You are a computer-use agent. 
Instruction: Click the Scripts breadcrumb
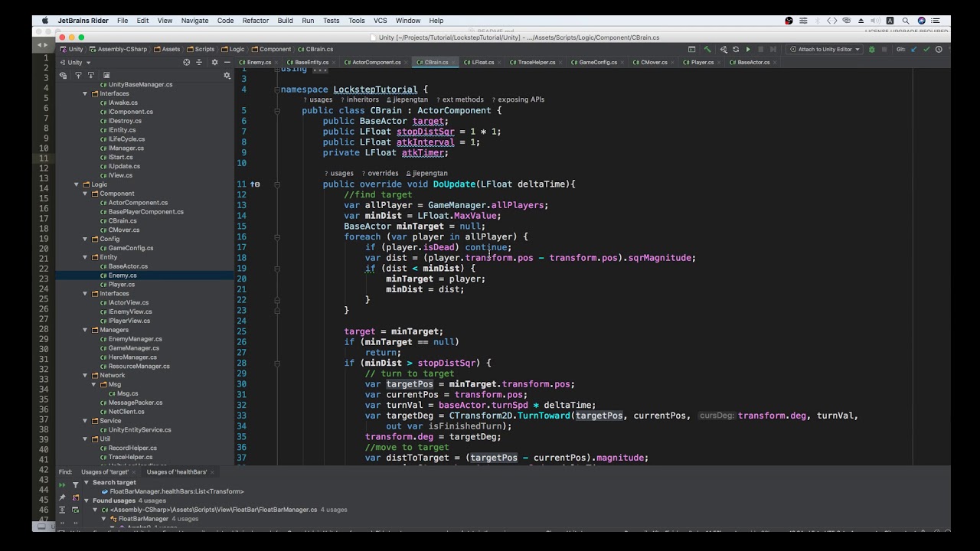pyautogui.click(x=201, y=49)
